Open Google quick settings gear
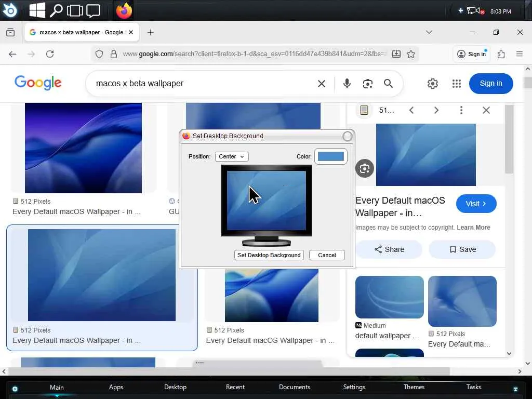Viewport: 532px width, 399px height. 433,84
